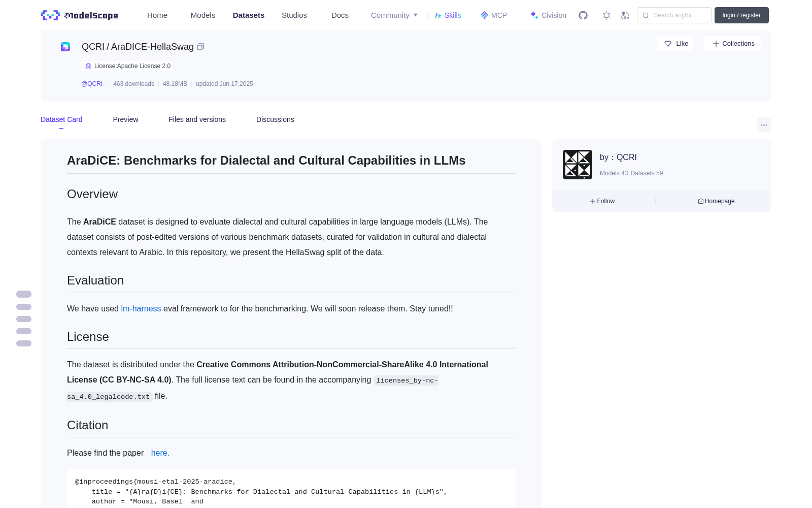The height and width of the screenshot is (508, 812).
Task: Click the Apache License 2.0 tag
Action: click(x=127, y=66)
